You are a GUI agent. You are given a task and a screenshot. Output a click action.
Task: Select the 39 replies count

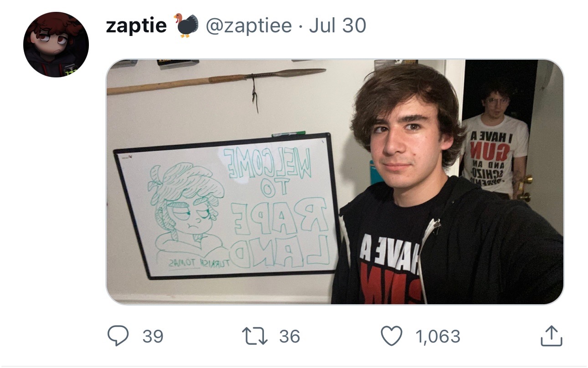(153, 337)
